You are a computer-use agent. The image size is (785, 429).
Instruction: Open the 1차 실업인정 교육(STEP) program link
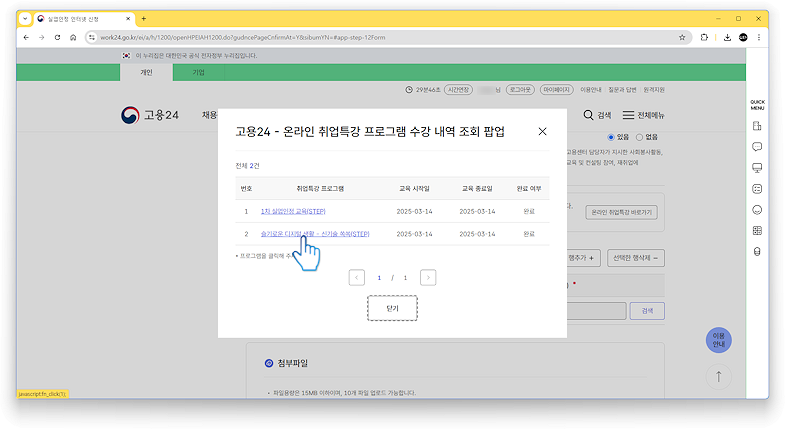[293, 211]
